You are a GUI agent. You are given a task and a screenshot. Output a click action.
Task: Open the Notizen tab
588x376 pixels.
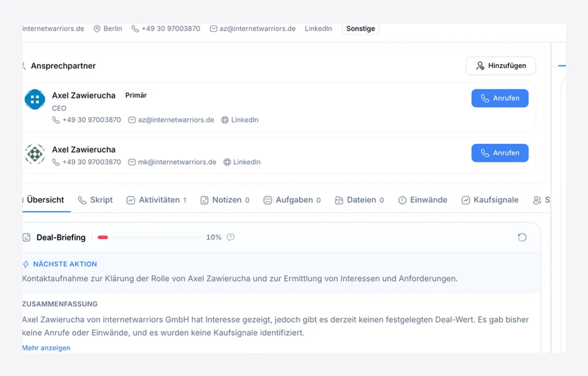tap(225, 200)
